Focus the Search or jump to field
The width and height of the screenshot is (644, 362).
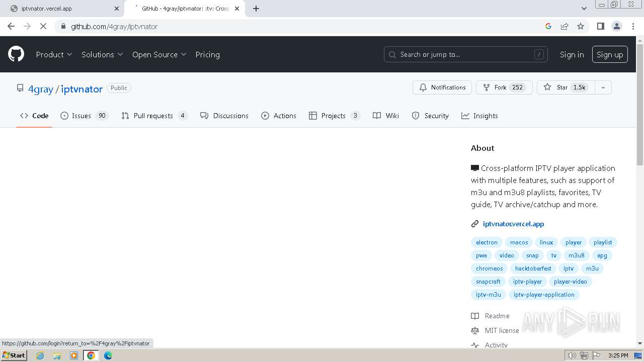tap(466, 54)
